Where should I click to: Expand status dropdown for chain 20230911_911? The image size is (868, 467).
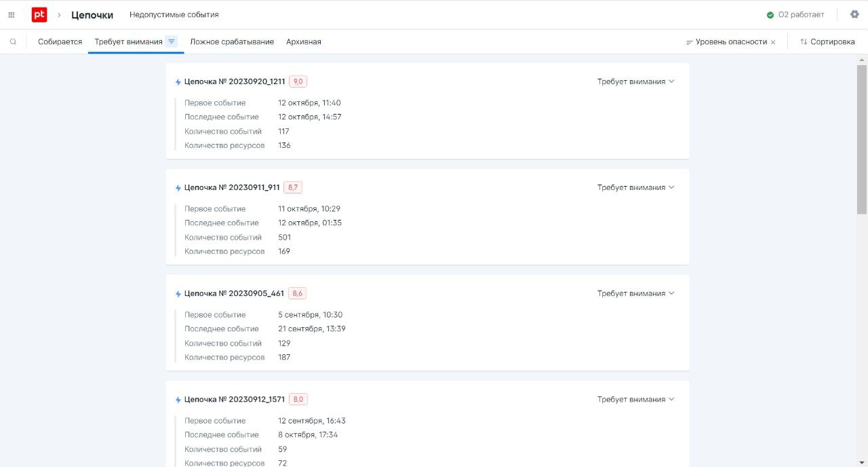pyautogui.click(x=635, y=187)
